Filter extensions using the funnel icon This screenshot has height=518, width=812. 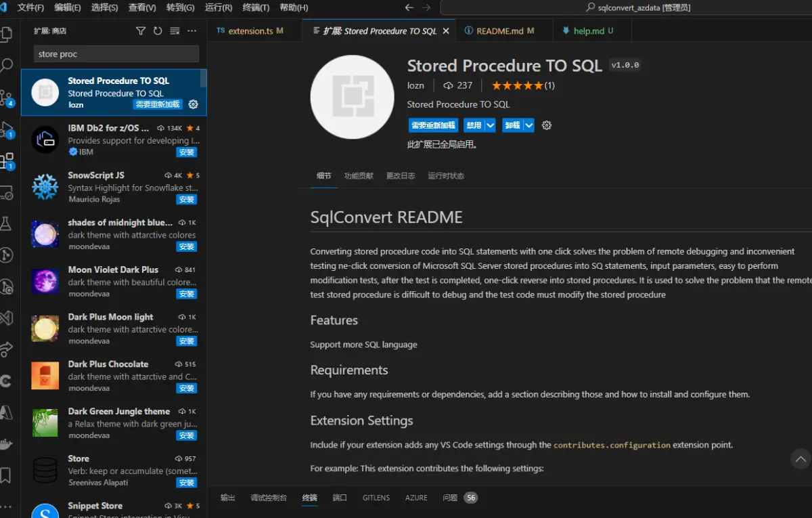(x=141, y=30)
